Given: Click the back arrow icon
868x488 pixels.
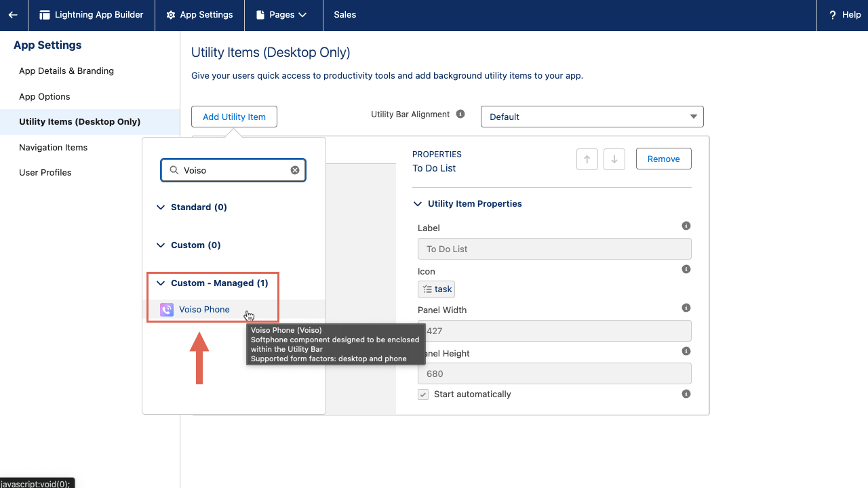Looking at the screenshot, I should (x=13, y=15).
